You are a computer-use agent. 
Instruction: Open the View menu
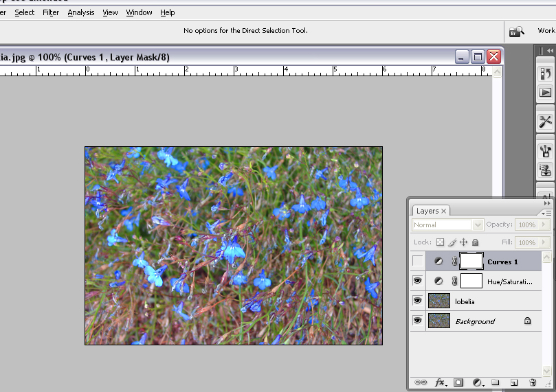(x=110, y=13)
